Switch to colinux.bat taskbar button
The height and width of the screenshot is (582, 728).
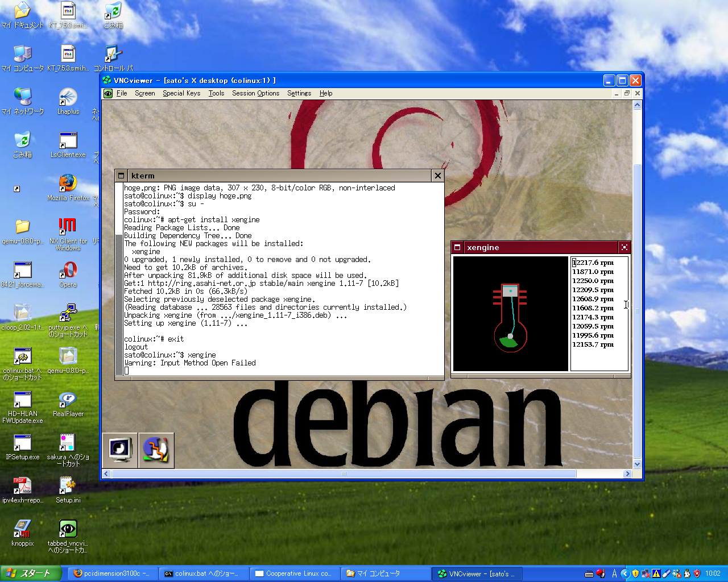pos(203,573)
